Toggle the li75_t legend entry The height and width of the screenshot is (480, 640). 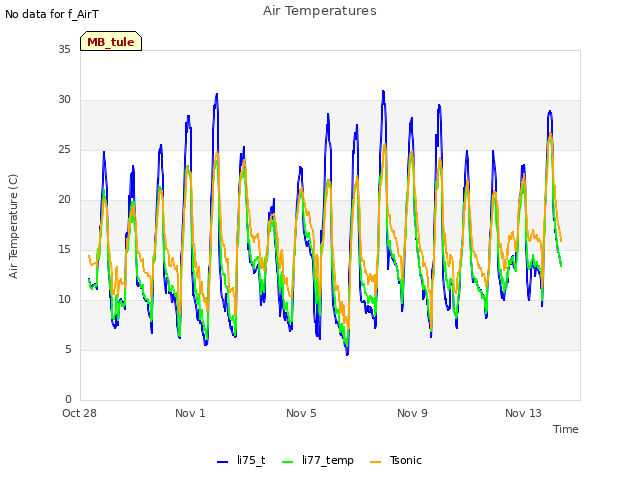(x=241, y=460)
